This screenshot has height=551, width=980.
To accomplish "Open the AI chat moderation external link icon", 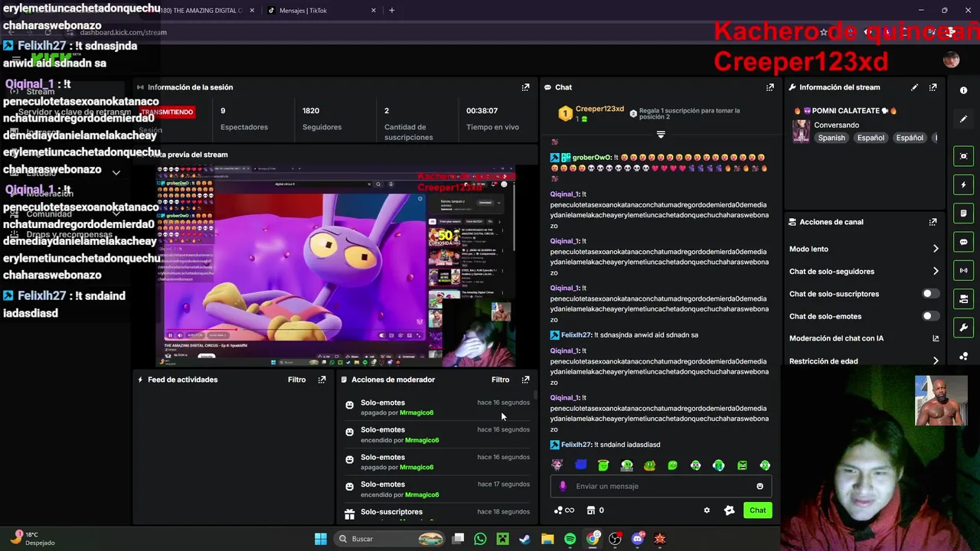I will 936,338.
